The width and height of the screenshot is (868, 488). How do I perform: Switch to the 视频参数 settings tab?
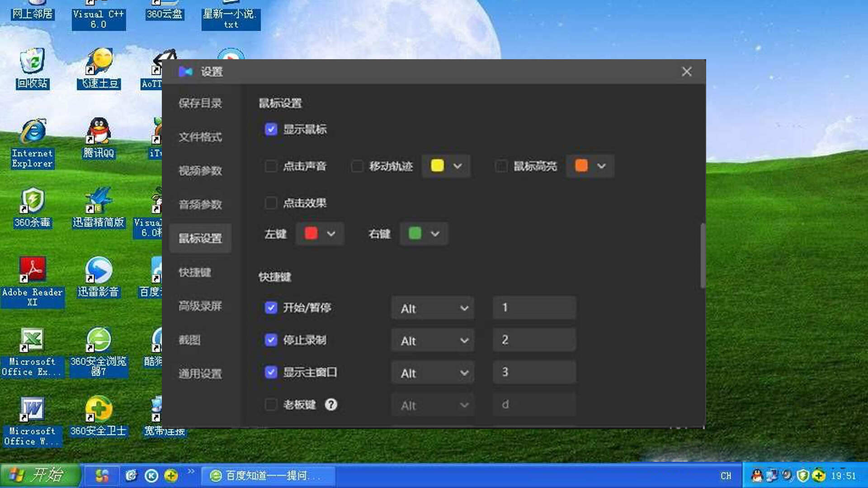200,171
